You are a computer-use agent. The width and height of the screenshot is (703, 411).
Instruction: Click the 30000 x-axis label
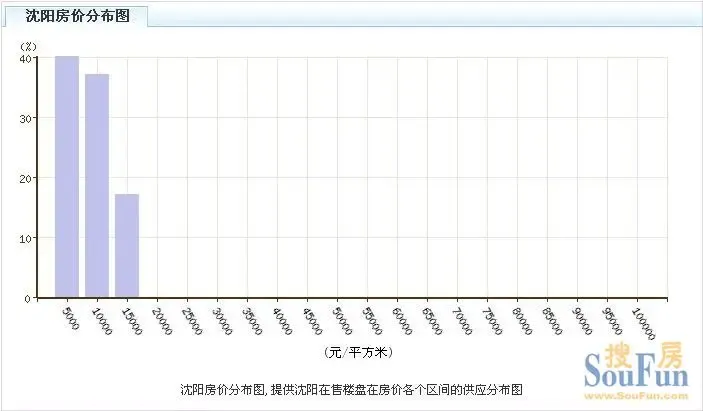222,321
